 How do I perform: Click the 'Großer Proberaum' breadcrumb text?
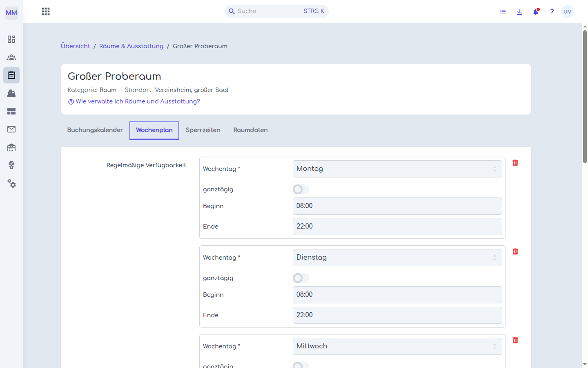[200, 46]
